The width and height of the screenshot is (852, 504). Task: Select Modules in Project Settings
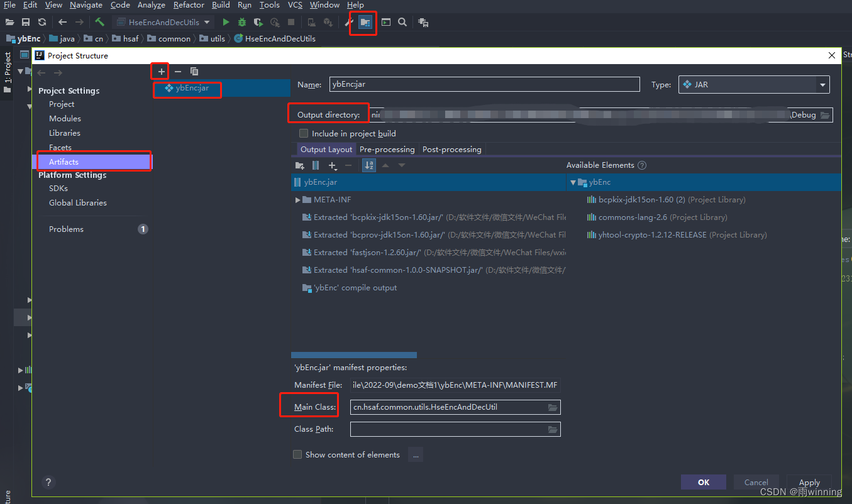[65, 119]
